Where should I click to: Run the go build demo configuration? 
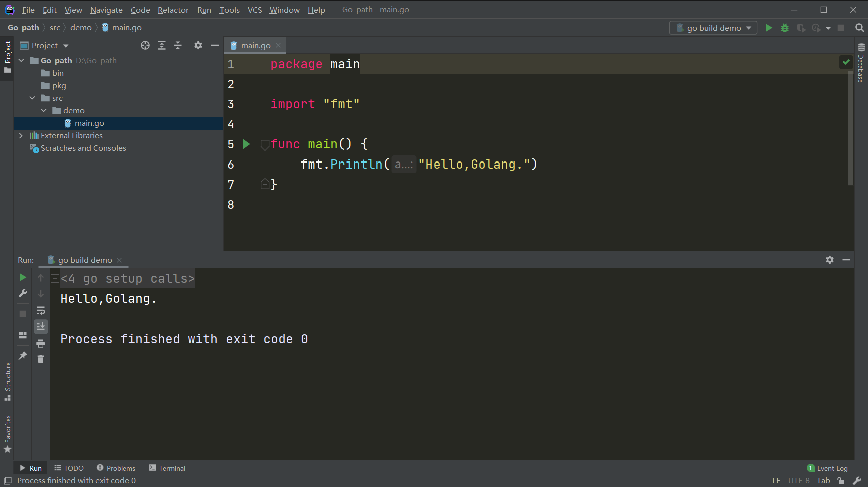tap(769, 28)
